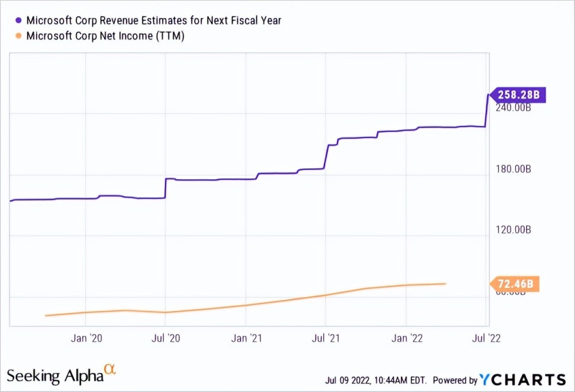
Task: Click the purple legend dot for Revenue Estimates
Action: click(18, 21)
